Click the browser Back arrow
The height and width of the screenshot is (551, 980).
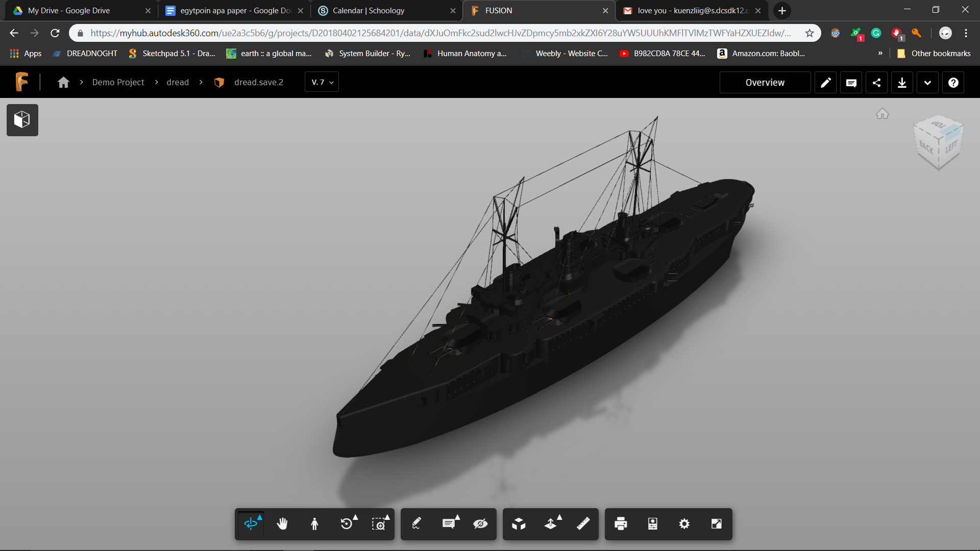pyautogui.click(x=14, y=33)
